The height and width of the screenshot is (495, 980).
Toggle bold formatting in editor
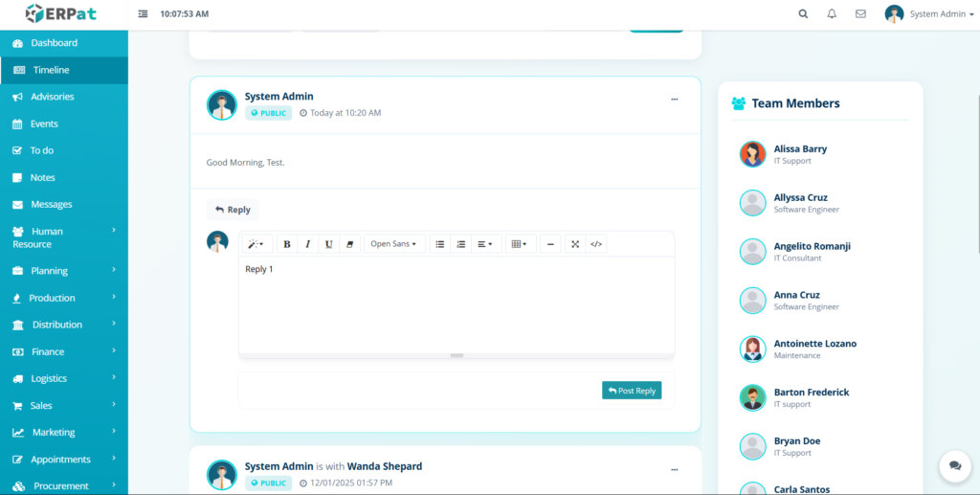[x=287, y=244]
